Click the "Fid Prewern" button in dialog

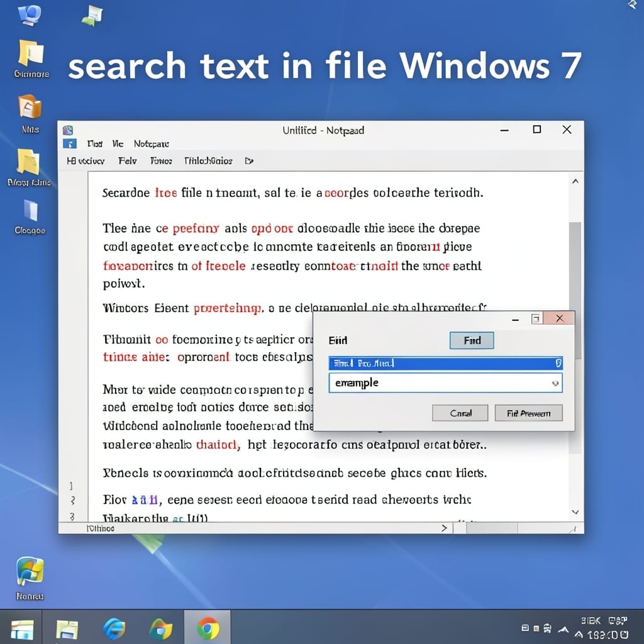(x=528, y=413)
